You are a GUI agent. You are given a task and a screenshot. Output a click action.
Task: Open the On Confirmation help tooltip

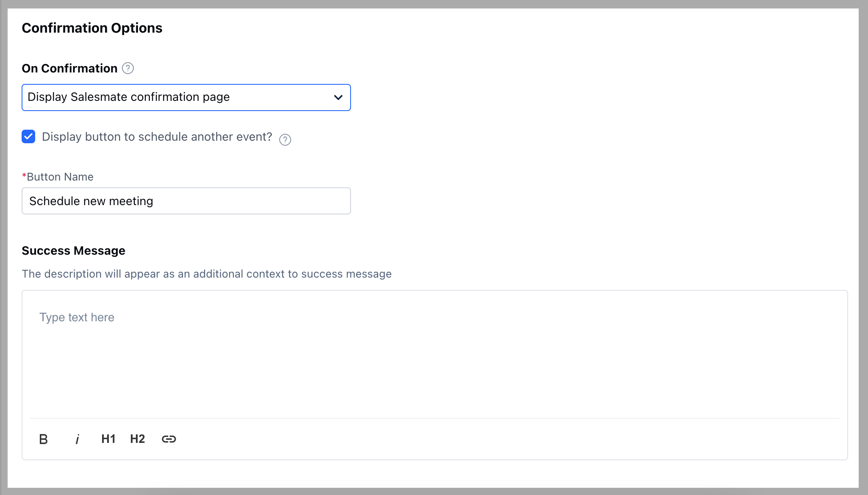128,68
